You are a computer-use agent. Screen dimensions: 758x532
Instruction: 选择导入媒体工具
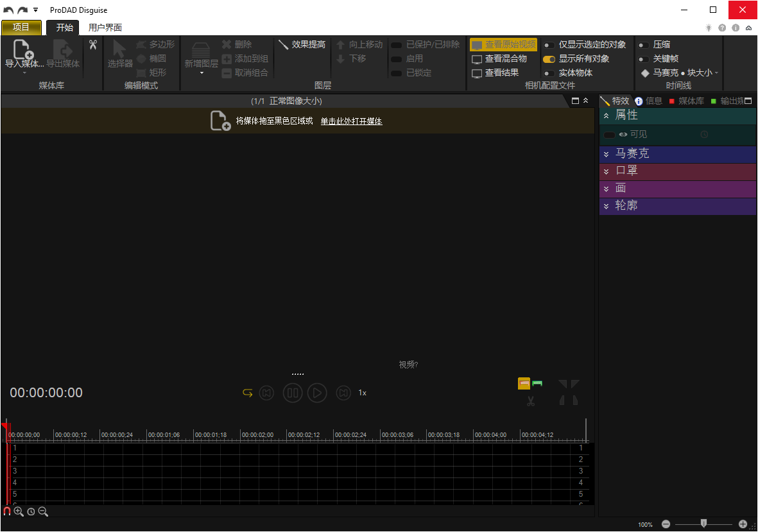(x=22, y=56)
